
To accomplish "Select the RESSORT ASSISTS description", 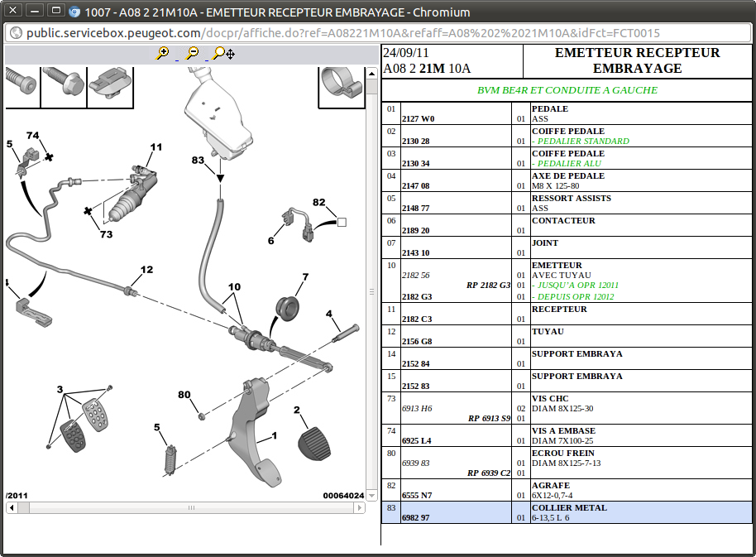I will click(x=572, y=198).
